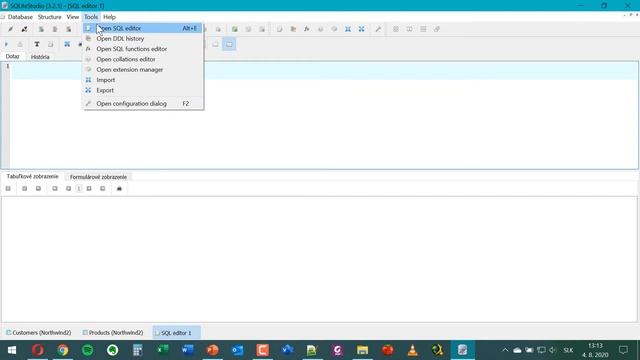Select Tabuľkové zobrazenie tab
This screenshot has width=640, height=360.
33,176
